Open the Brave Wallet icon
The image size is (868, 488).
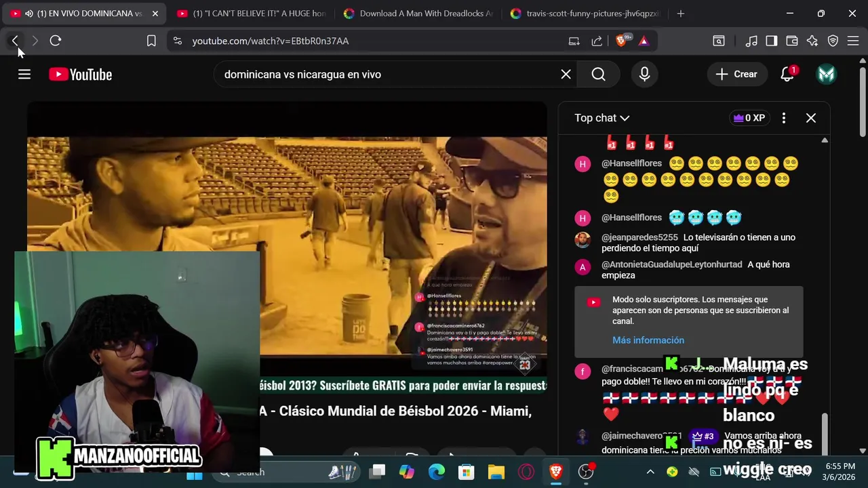(791, 41)
